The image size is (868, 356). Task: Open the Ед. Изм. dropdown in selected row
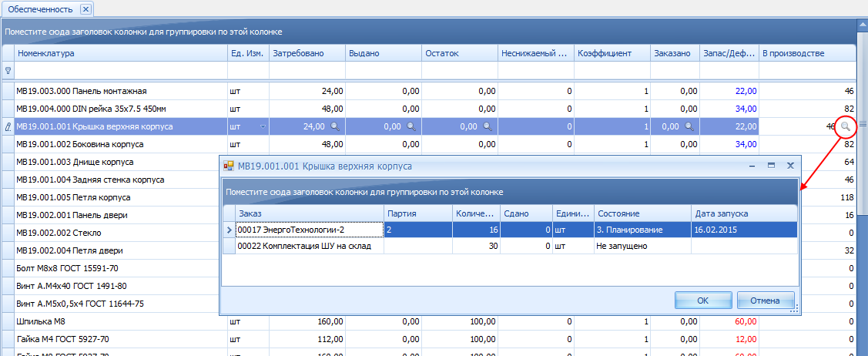(263, 127)
